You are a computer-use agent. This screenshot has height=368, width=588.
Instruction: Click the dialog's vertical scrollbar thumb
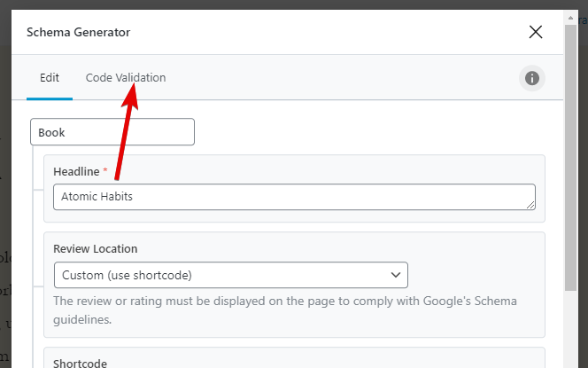tap(570, 158)
